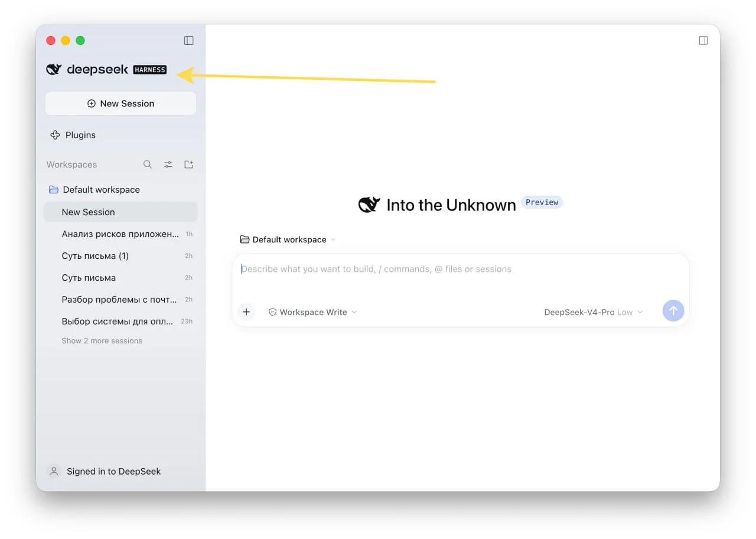The image size is (756, 539).
Task: Click the HARNESS badge label
Action: 150,70
